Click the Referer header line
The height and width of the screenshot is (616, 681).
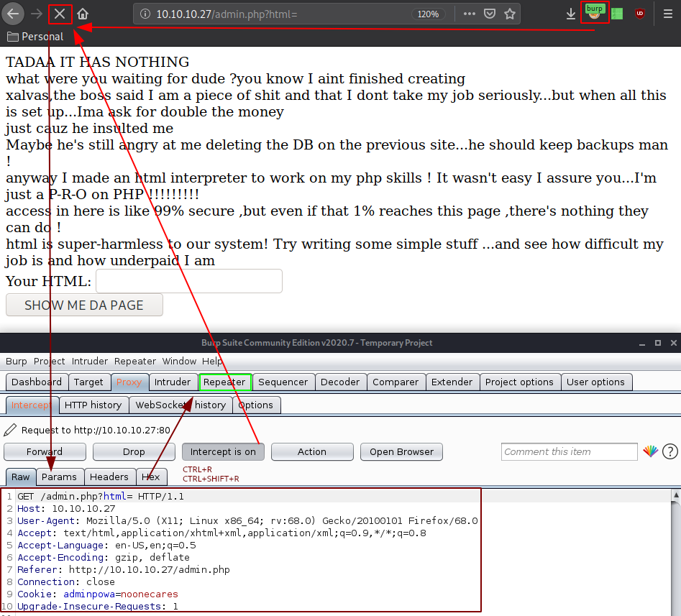(124, 569)
